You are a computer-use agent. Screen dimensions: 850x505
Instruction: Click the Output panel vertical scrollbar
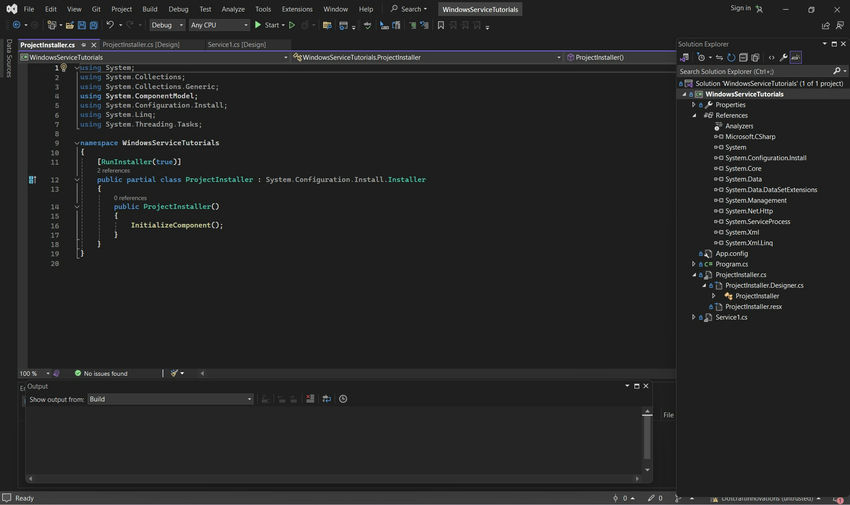(647, 440)
